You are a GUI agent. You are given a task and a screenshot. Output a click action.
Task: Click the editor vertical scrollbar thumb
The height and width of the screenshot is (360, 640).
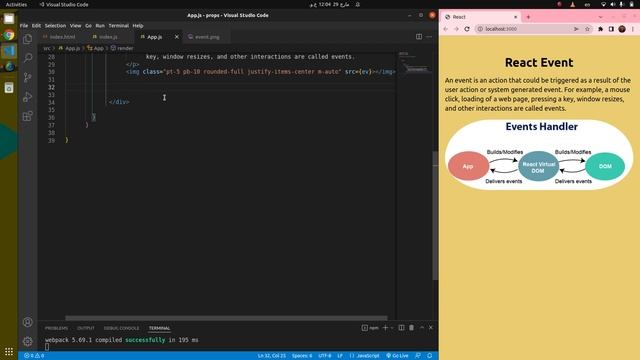(x=435, y=216)
